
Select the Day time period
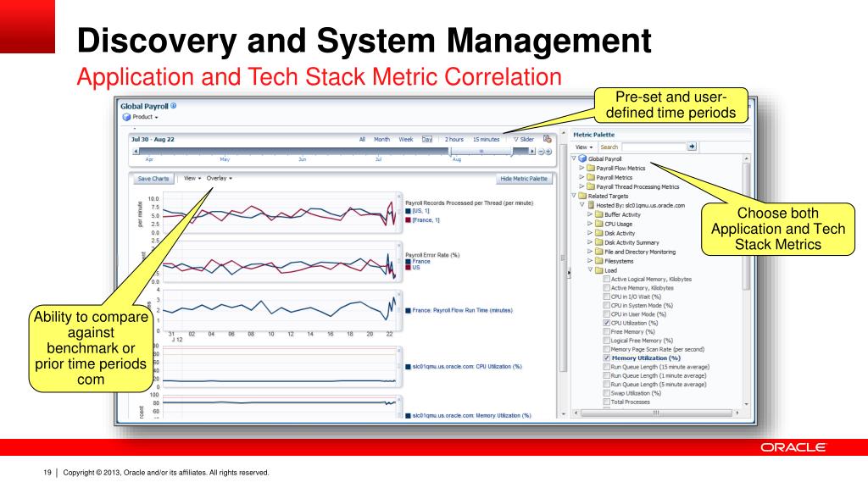(427, 140)
